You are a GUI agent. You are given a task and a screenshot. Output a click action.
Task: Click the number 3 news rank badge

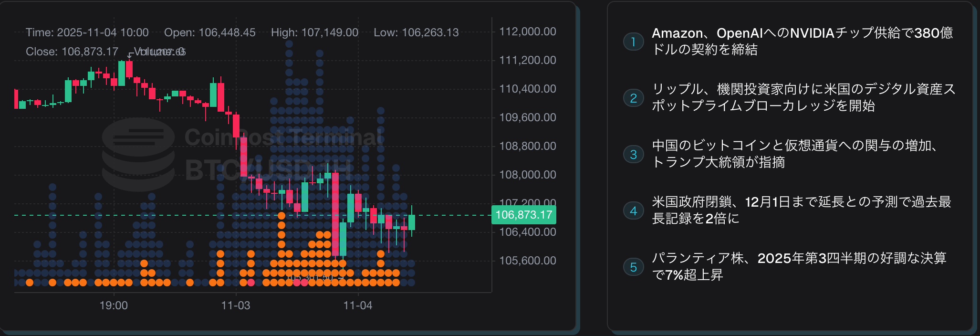(x=633, y=154)
